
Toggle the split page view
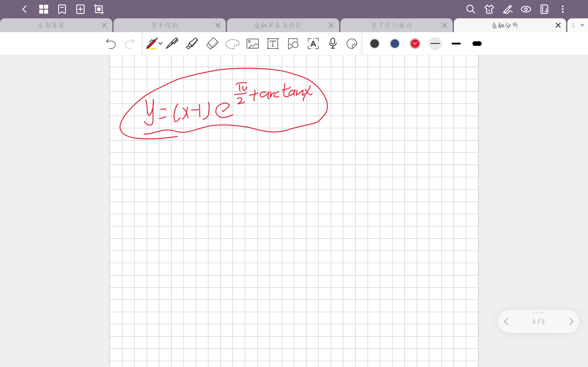pyautogui.click(x=544, y=9)
